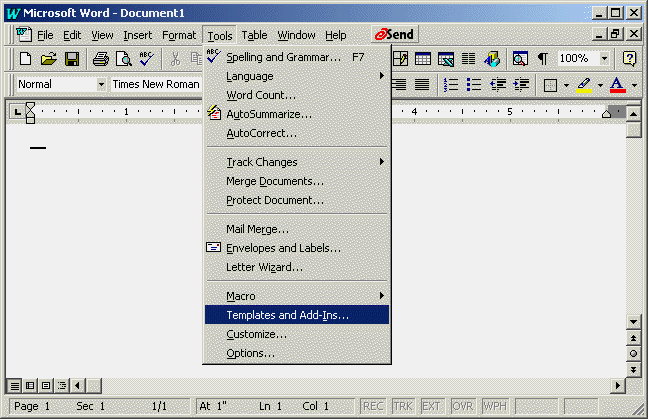Expand the Track Changes submenu
Viewport: 648px width, 419px height.
(x=296, y=162)
